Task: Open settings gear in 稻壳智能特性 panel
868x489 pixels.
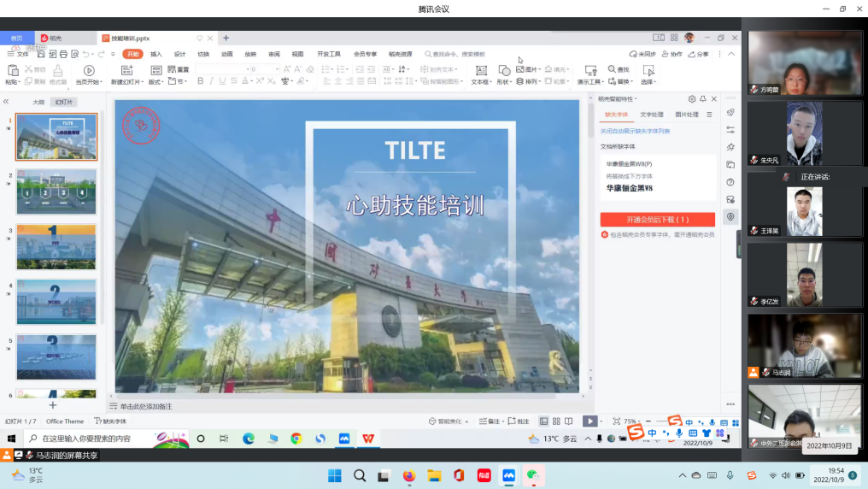Action: point(692,99)
